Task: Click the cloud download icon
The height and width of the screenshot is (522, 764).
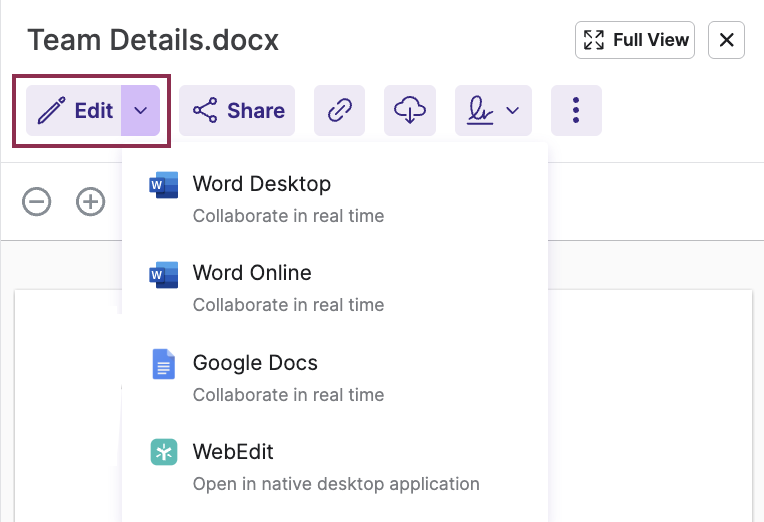Action: (410, 111)
